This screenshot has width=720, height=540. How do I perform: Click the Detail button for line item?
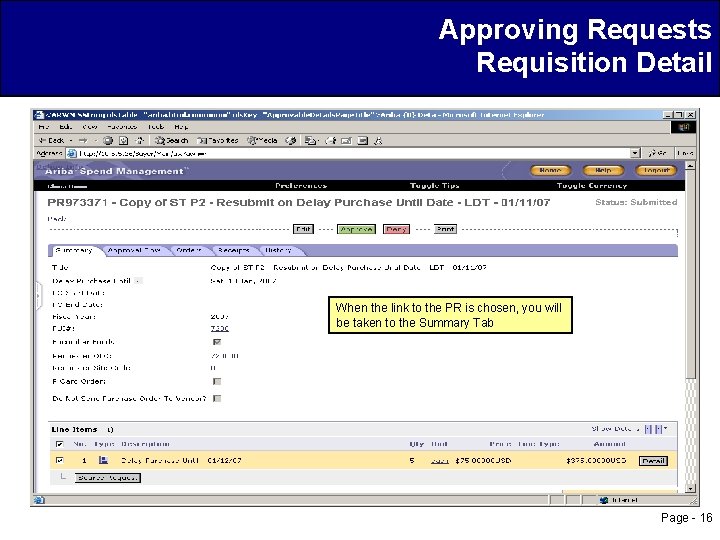pyautogui.click(x=653, y=461)
